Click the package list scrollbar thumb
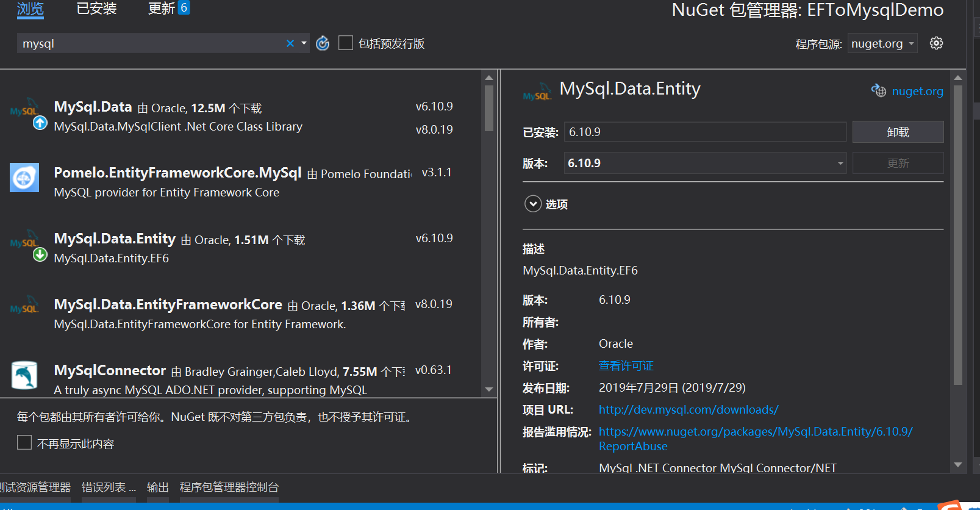Screen dimensions: 980x510 pos(488,108)
